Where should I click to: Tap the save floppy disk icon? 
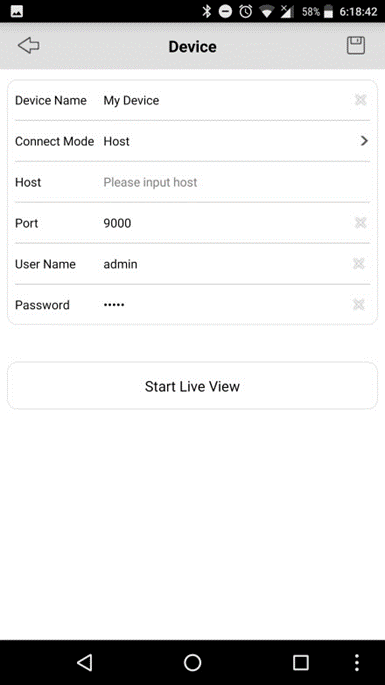tap(356, 46)
